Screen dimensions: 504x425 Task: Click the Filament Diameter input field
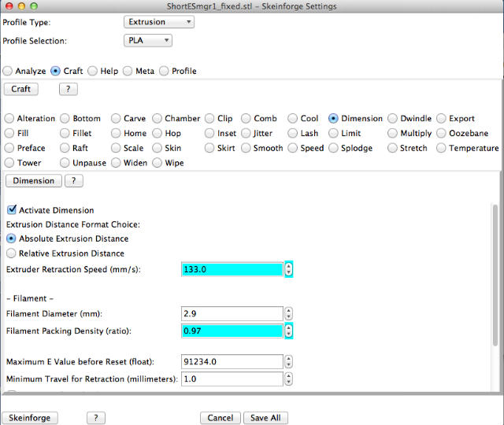(x=232, y=313)
